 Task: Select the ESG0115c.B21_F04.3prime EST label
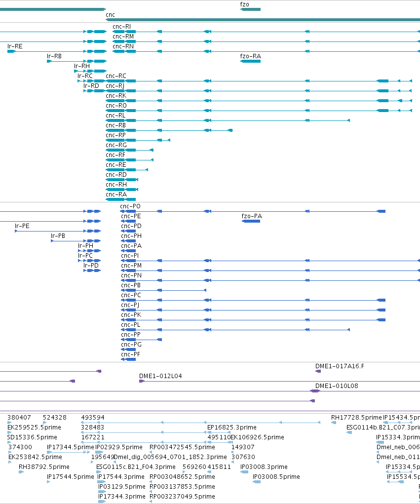(x=136, y=467)
